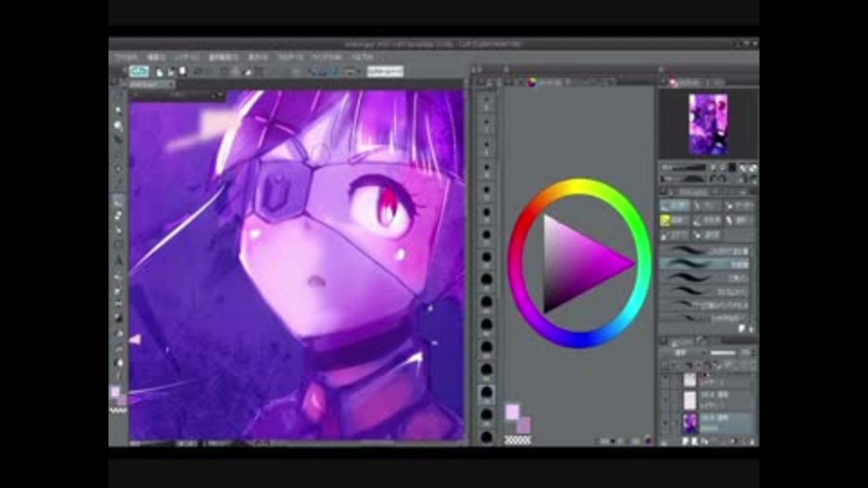Select main color swatch in color wheel panel
This screenshot has height=488, width=868.
coord(512,412)
